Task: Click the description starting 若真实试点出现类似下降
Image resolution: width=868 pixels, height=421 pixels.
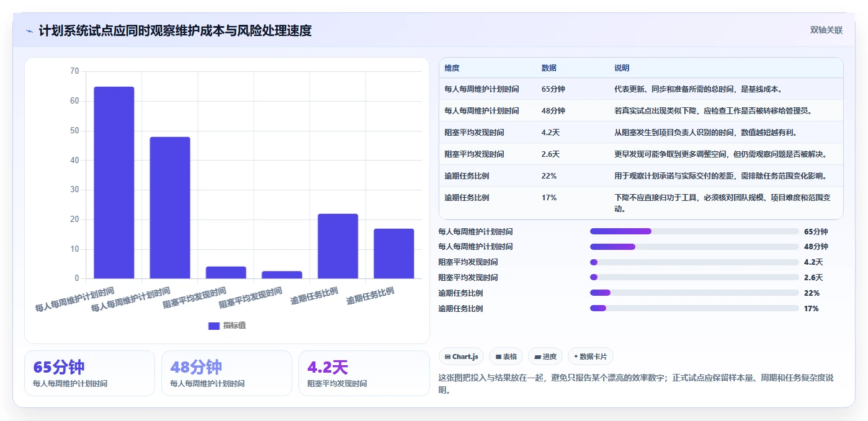Action: click(713, 111)
